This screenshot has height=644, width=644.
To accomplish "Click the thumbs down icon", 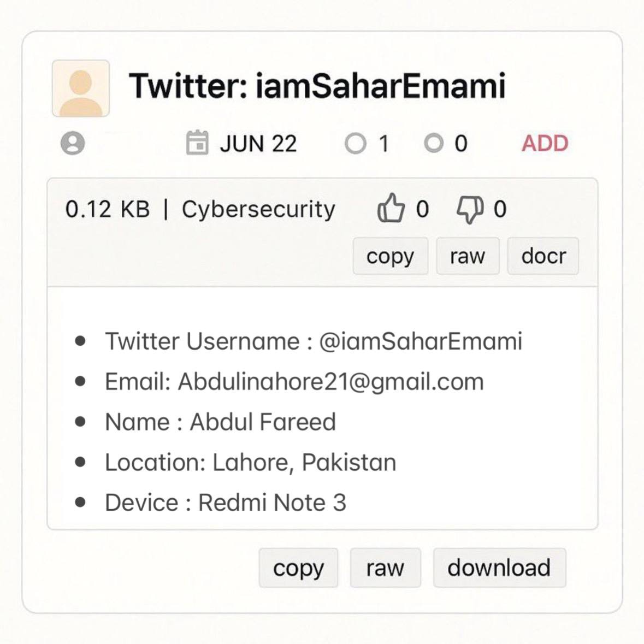I will (470, 209).
